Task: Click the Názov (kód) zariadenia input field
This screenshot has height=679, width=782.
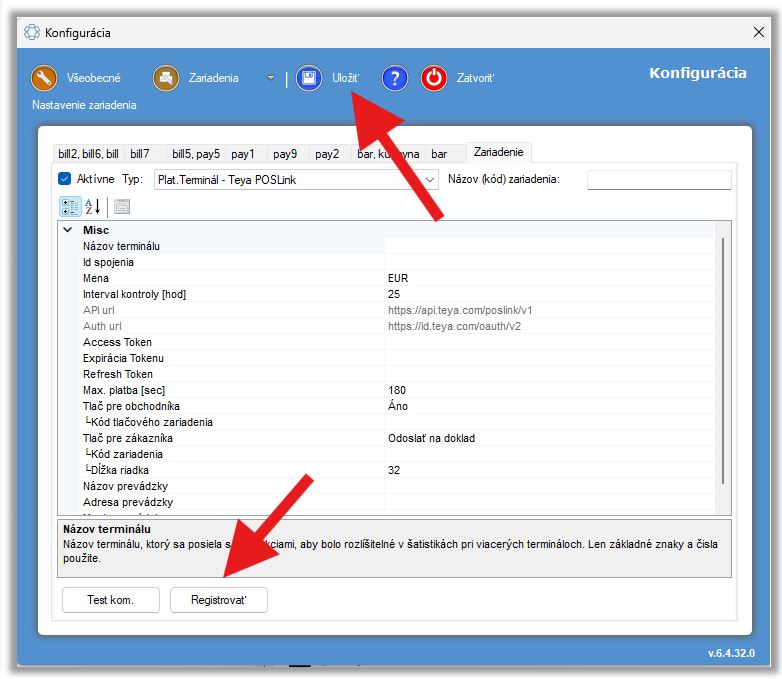Action: coord(658,180)
